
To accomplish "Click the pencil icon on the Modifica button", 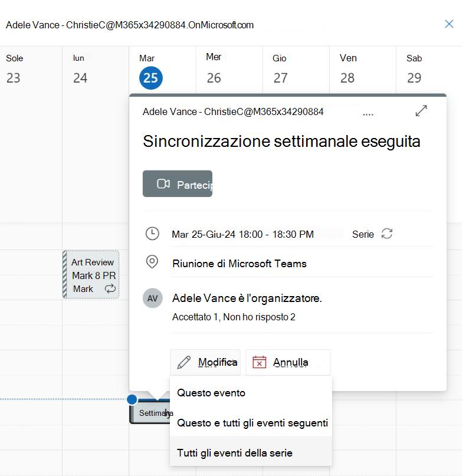I will tap(183, 362).
